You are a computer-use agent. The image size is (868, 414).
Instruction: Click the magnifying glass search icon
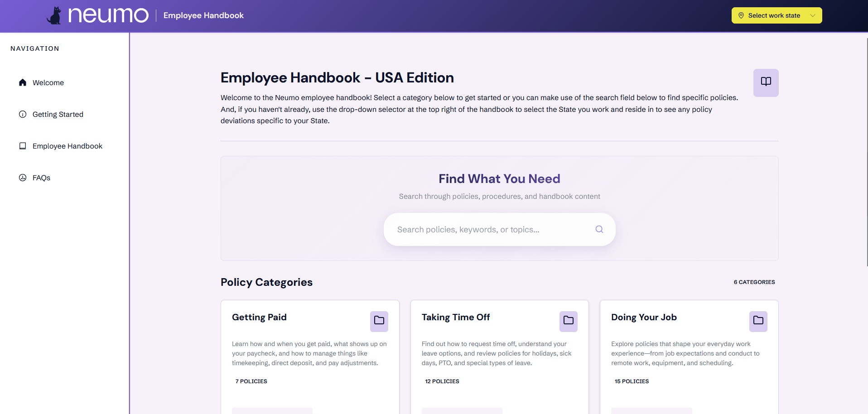coord(599,229)
